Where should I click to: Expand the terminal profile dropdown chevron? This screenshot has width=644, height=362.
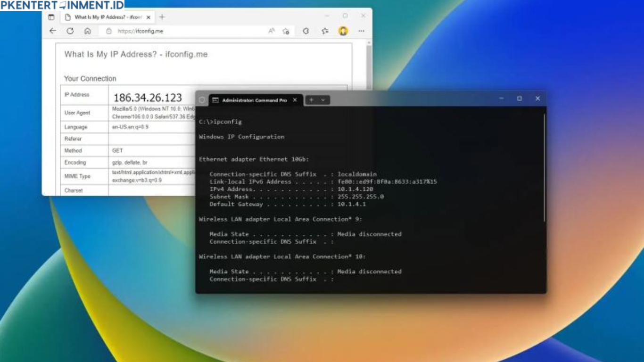tap(323, 100)
